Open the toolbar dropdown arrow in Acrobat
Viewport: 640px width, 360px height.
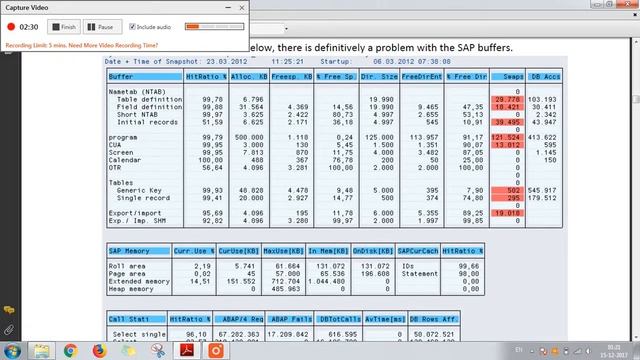pyautogui.click(x=286, y=29)
